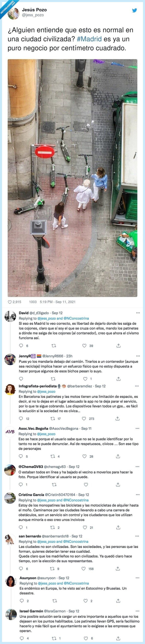Screen dimensions: 145x644
Task: Like JennyR's reply
Action: [85, 378]
